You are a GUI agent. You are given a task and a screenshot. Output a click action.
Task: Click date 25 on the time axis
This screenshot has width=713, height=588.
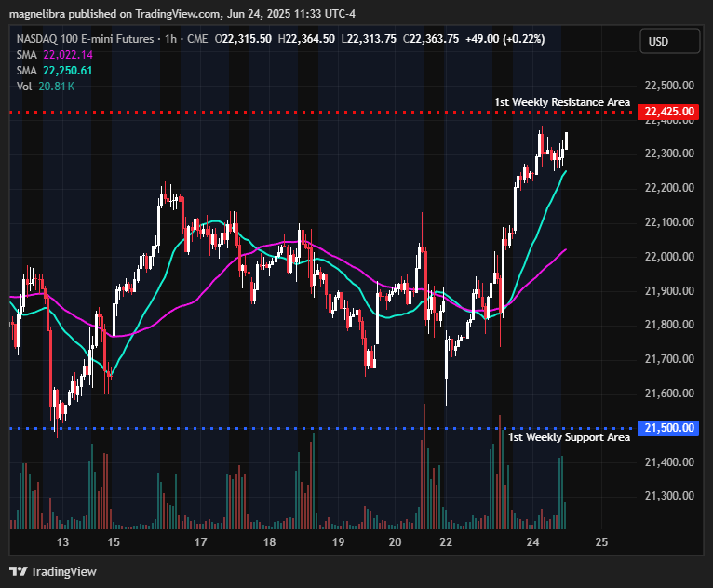(x=601, y=542)
